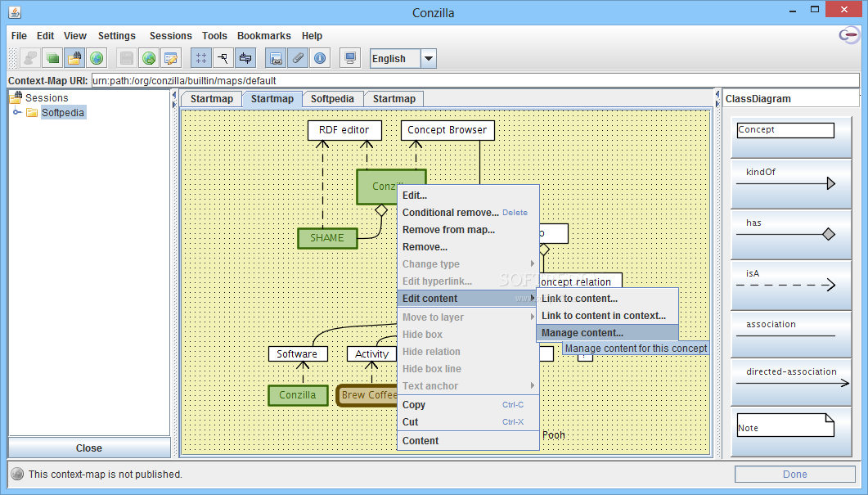Screen dimensions: 868x495
Task: Open the Help menu
Action: [x=312, y=35]
